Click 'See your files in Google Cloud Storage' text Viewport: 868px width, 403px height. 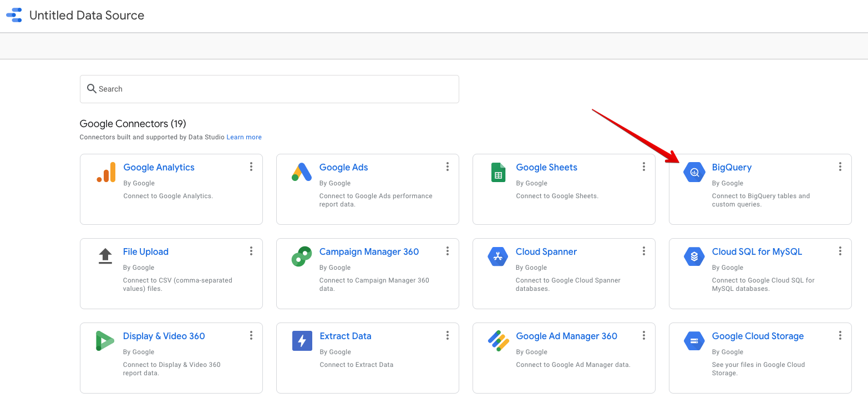click(x=758, y=369)
